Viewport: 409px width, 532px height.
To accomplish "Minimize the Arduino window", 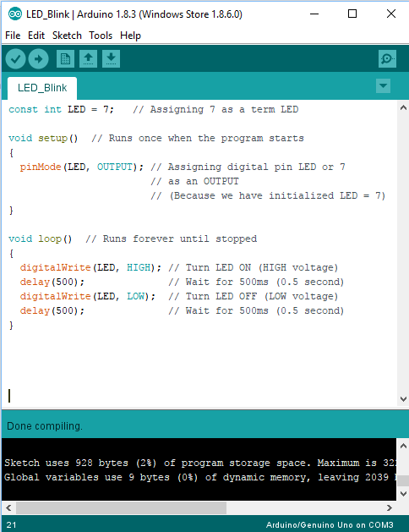I will pos(314,14).
